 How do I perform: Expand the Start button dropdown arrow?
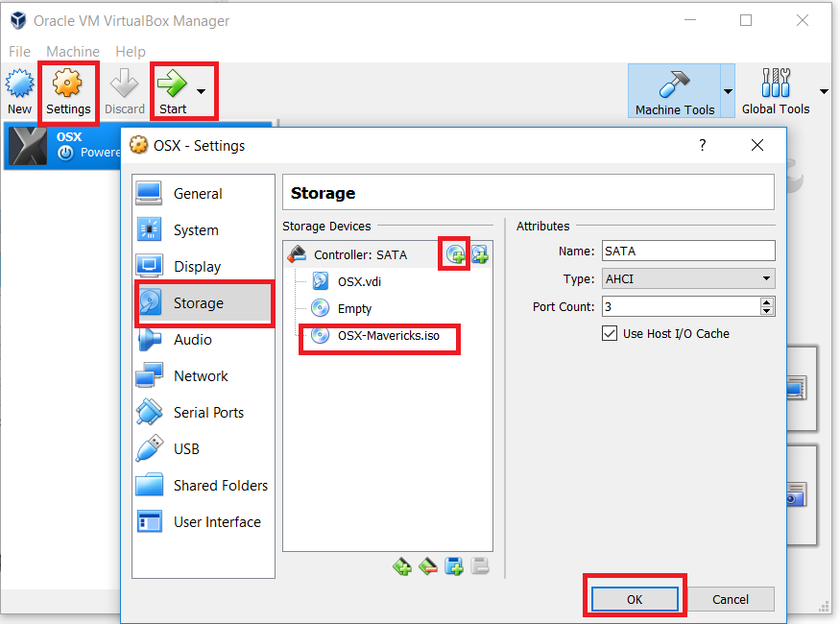(x=202, y=91)
